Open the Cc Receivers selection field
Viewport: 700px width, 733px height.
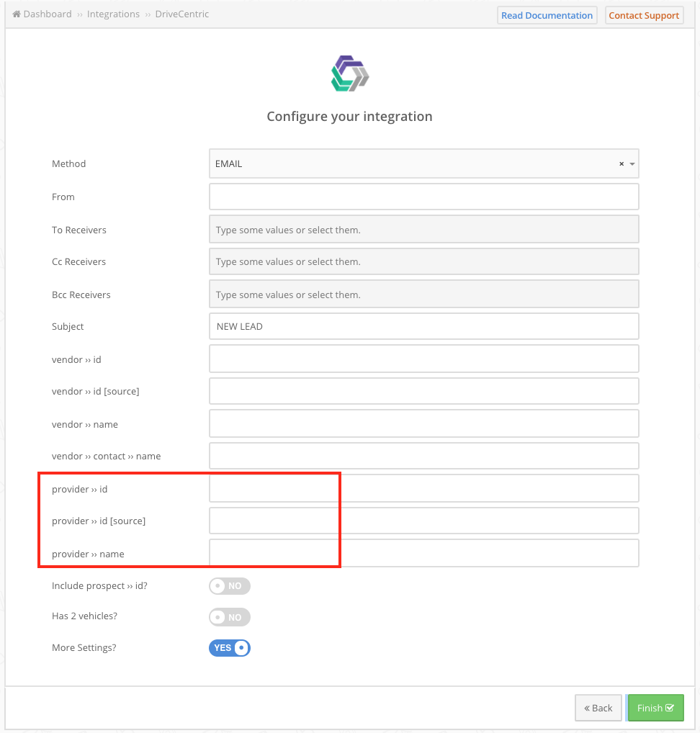click(x=424, y=261)
